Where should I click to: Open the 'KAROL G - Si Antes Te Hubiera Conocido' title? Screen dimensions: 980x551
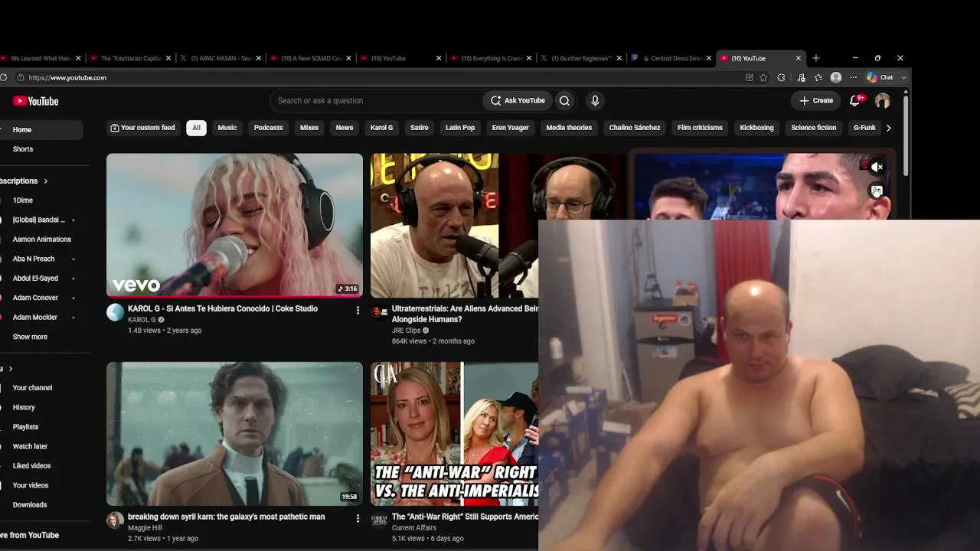(223, 308)
